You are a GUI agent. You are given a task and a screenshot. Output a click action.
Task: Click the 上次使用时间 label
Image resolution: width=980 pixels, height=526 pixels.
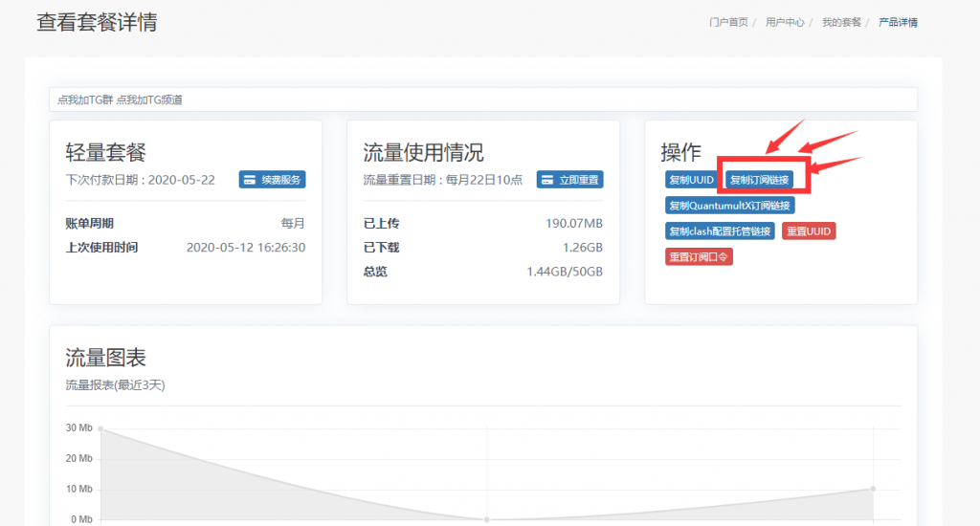click(101, 248)
